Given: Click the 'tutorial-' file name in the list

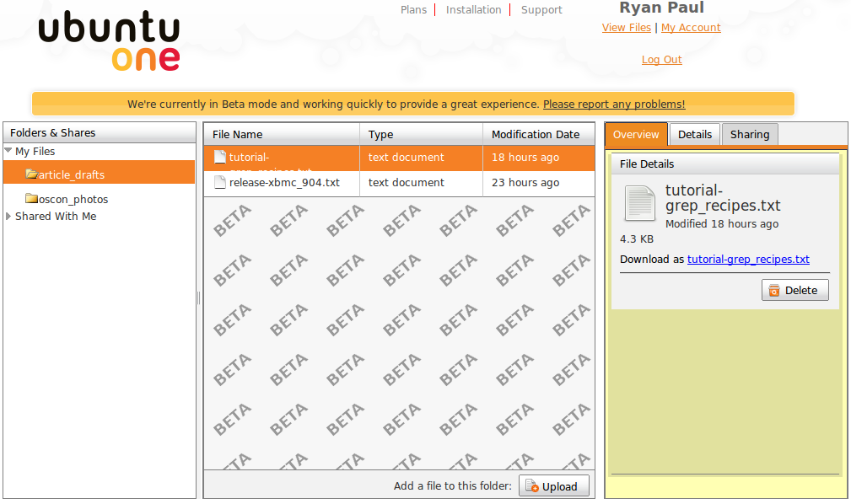Looking at the screenshot, I should [249, 158].
